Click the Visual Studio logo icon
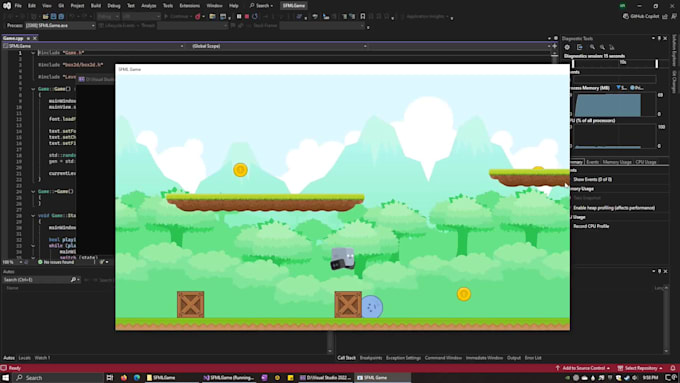Screen dimensions: 680x383 click(x=7, y=6)
